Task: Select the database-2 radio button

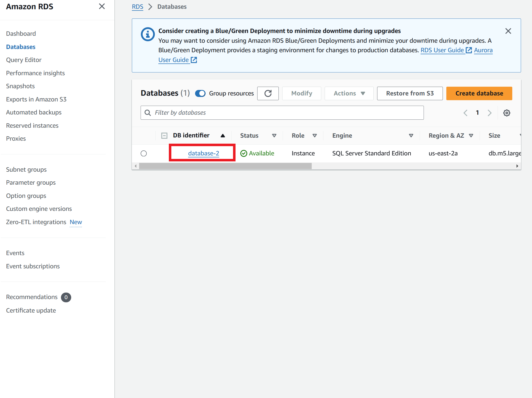Action: 144,153
